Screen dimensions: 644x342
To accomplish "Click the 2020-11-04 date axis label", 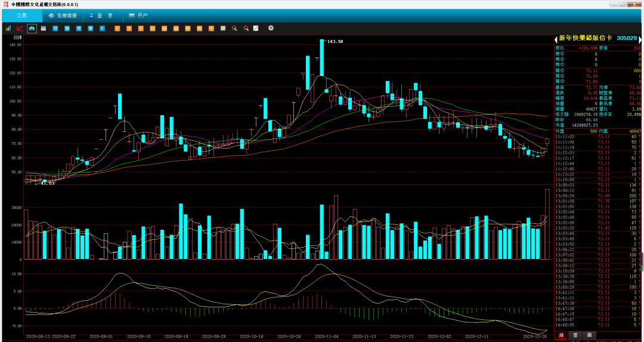I will click(327, 336).
